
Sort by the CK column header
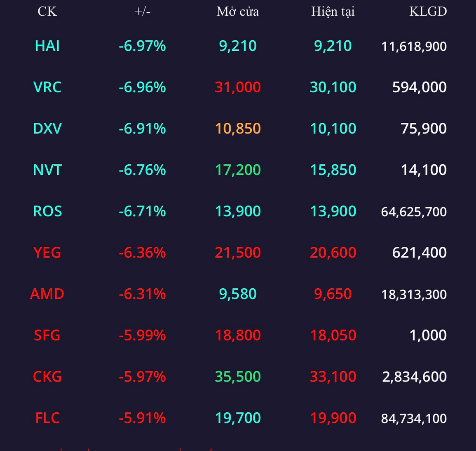coord(47,12)
